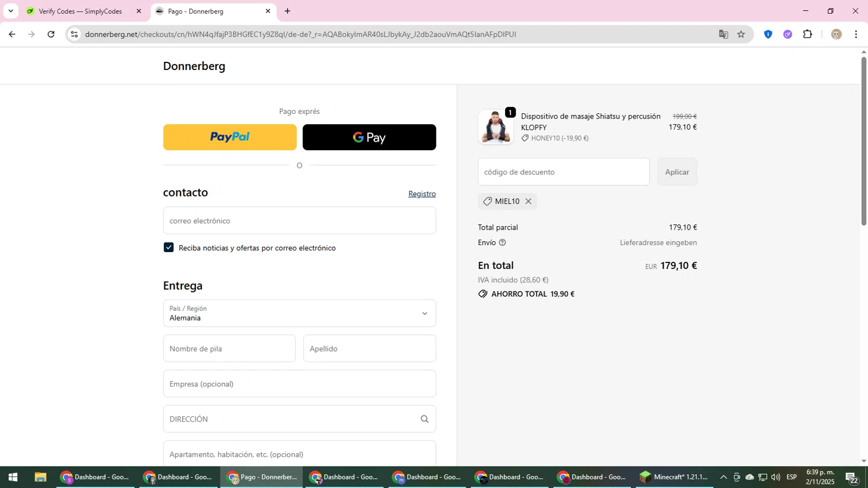Viewport: 868px width, 488px height.
Task: Uncheck the news and offers email checkbox
Action: (x=168, y=247)
